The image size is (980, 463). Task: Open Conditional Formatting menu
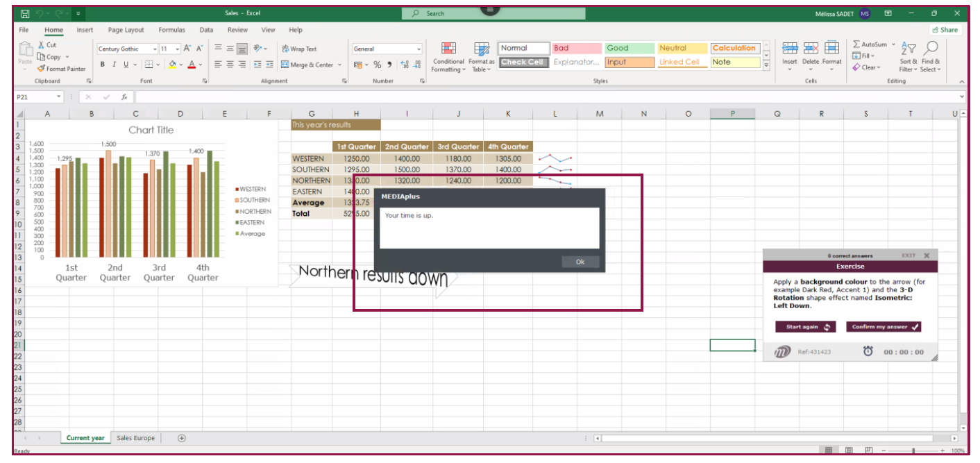pyautogui.click(x=448, y=58)
